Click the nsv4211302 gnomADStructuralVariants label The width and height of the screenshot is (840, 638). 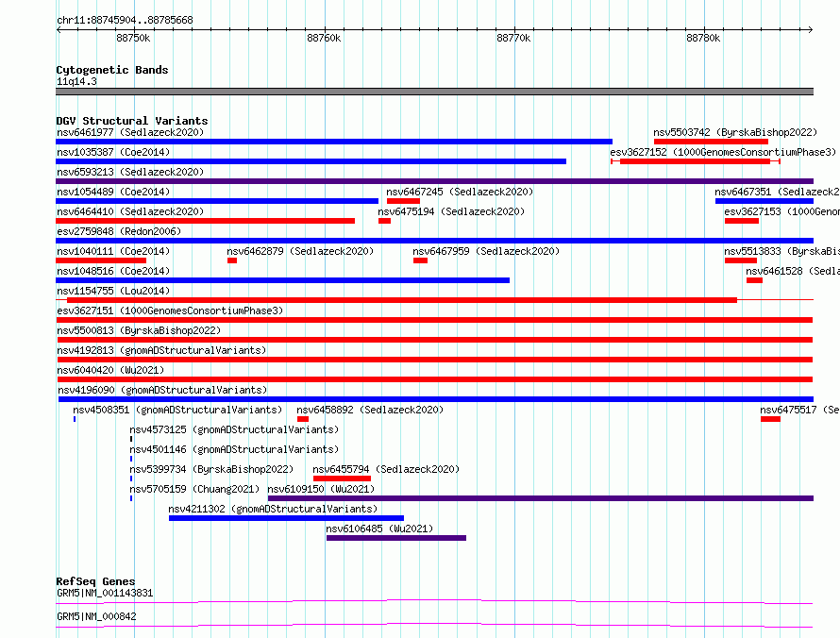click(273, 509)
